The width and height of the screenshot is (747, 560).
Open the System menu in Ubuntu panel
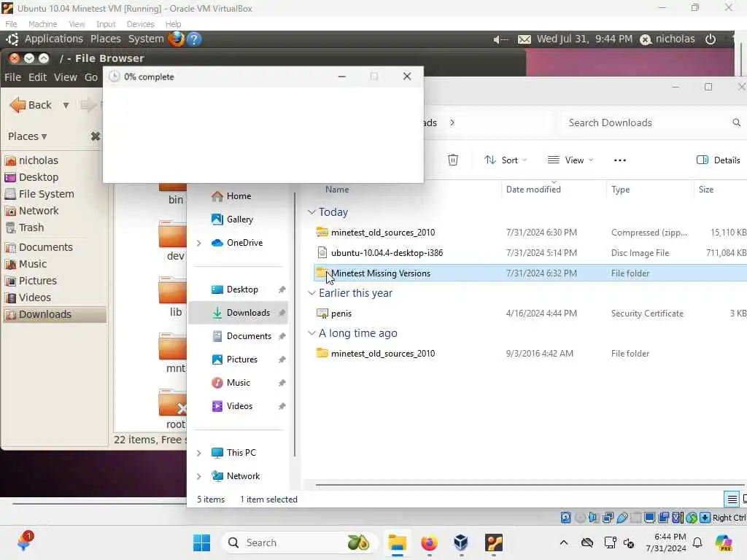pyautogui.click(x=146, y=39)
